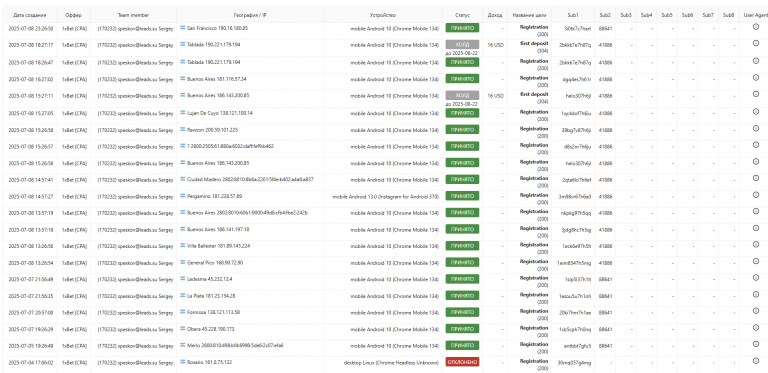Viewport: 768px width, 373px height.
Task: Click the flag icon beside Buenos Aires 181.116.57.34
Action: 183,78
